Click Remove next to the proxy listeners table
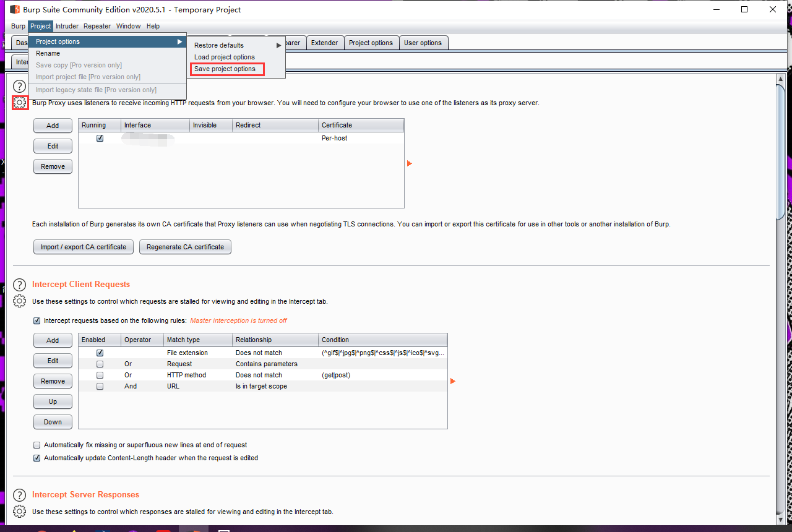Screen dimensions: 792x532 [53, 166]
